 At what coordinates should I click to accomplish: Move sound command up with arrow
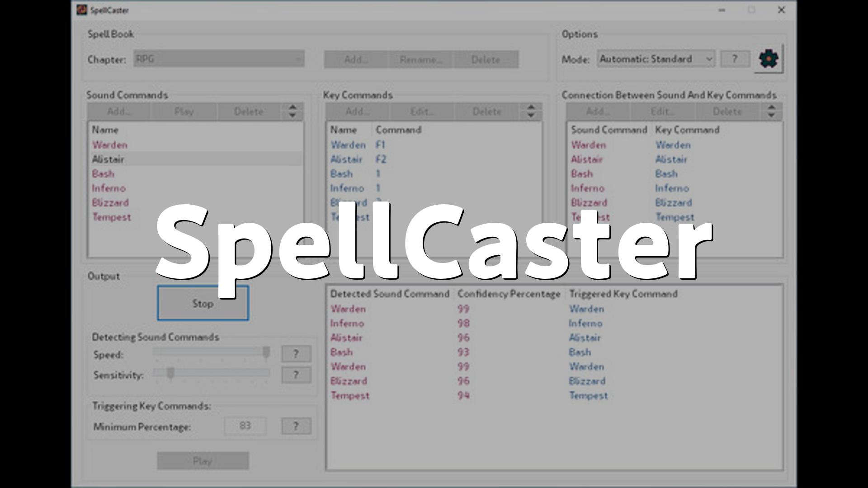(x=292, y=108)
